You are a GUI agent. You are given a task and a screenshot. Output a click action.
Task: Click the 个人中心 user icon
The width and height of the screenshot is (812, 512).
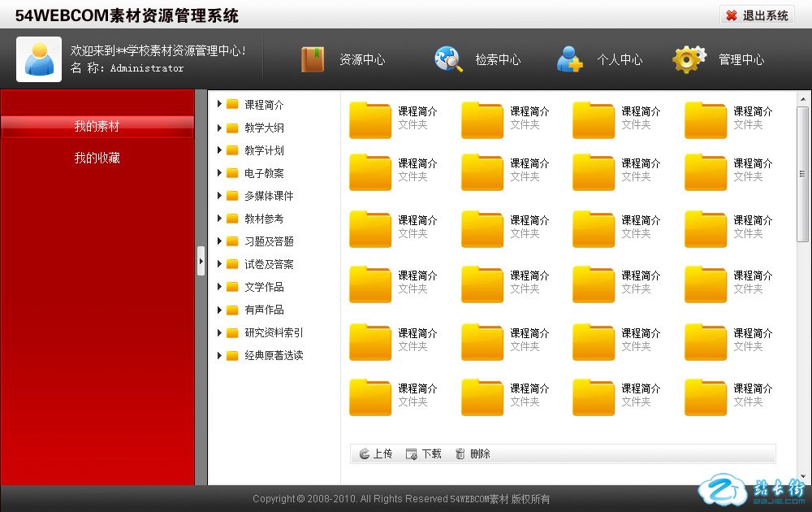(x=569, y=59)
